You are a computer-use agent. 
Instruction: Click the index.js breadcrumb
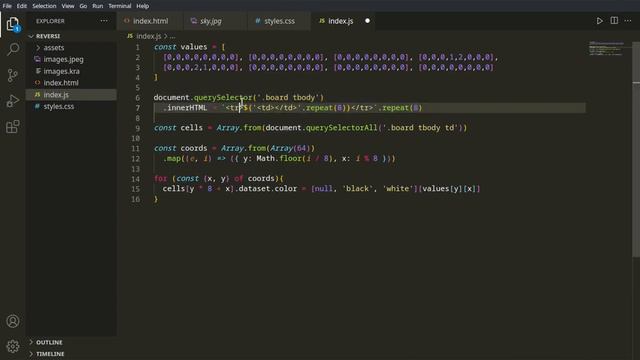(149, 36)
